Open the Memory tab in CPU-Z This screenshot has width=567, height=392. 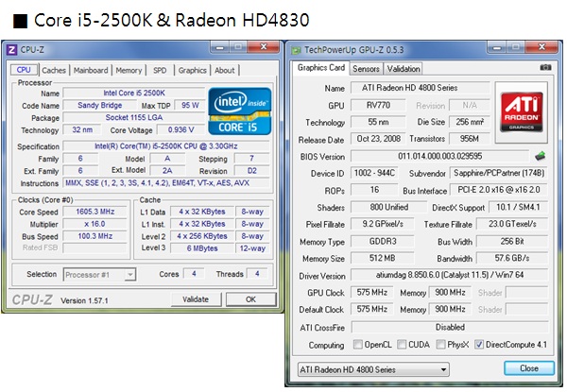[129, 70]
